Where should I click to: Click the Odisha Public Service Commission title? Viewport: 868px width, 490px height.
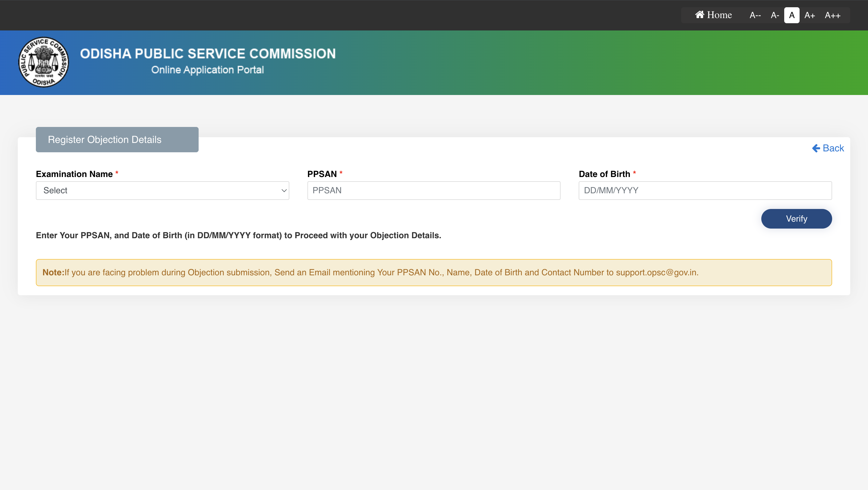pyautogui.click(x=208, y=54)
